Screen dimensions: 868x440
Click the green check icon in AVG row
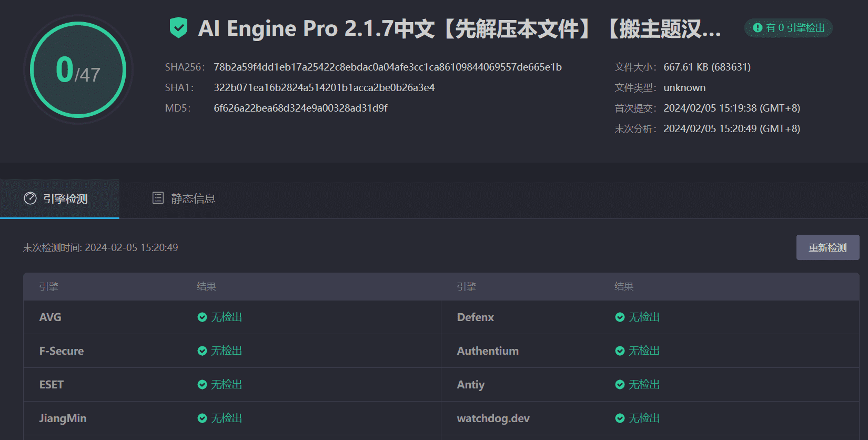click(x=202, y=317)
